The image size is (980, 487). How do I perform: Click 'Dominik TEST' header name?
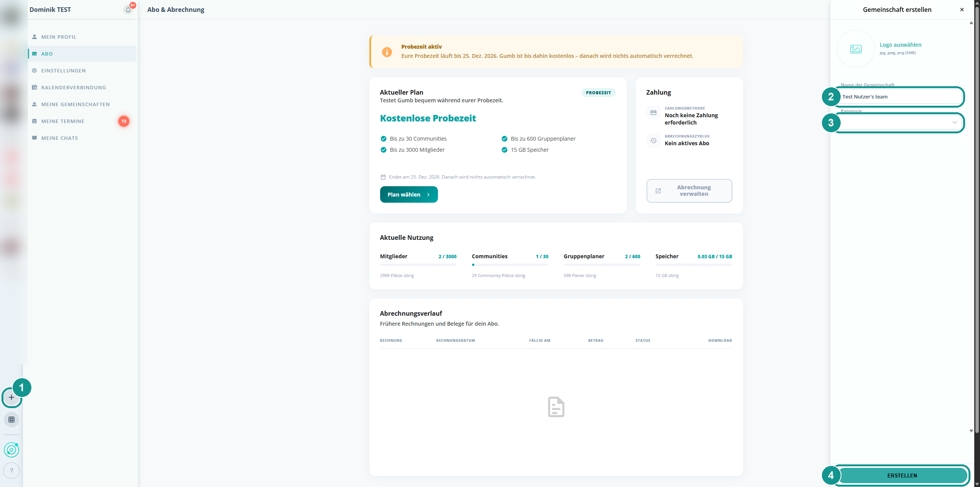point(50,10)
